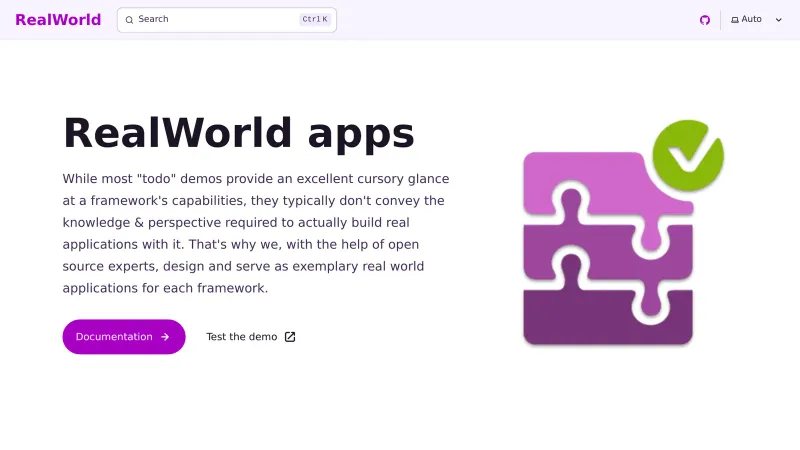This screenshot has width=800, height=450.
Task: Click the arrow icon inside Documentation button
Action: tap(165, 337)
